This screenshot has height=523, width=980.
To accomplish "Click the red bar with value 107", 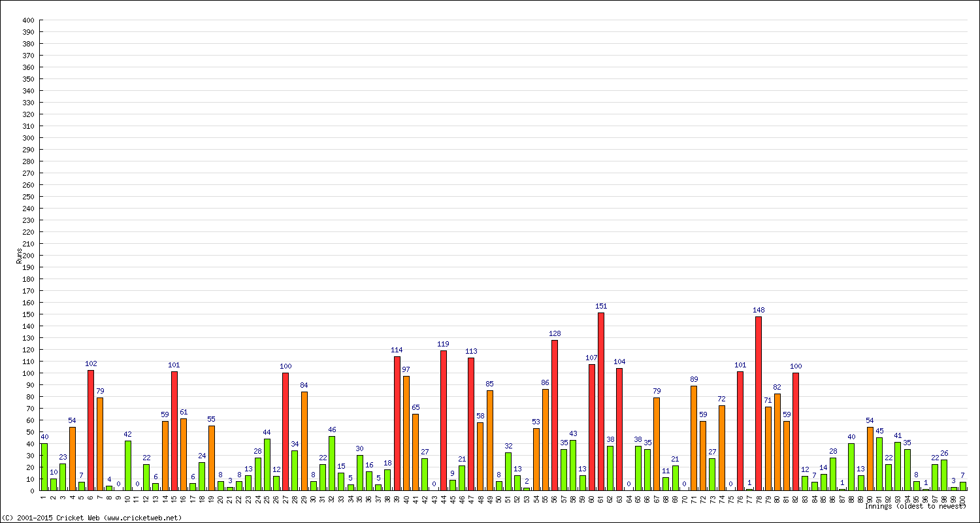I will (x=592, y=428).
